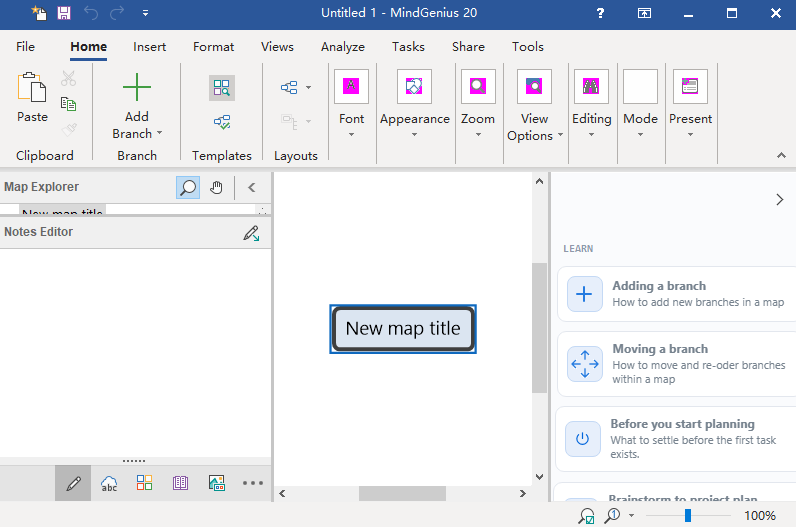Viewport: 796px width, 527px height.
Task: Open the cloud abc spelling pane icon
Action: click(109, 483)
